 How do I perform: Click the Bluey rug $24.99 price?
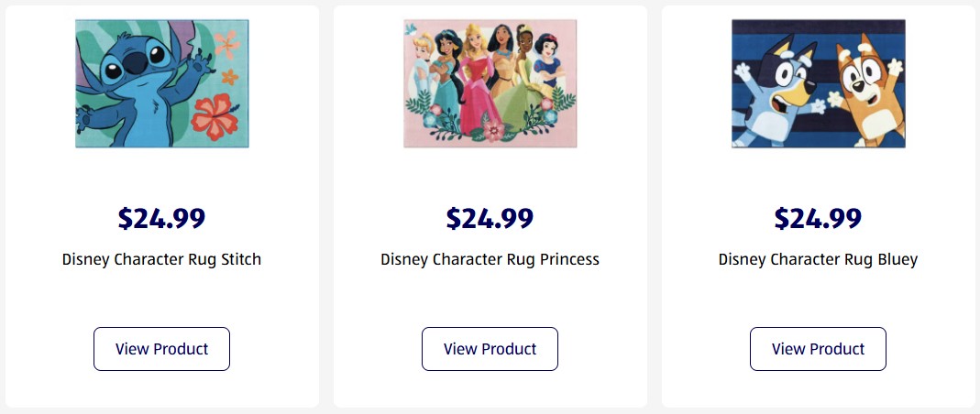(x=818, y=218)
